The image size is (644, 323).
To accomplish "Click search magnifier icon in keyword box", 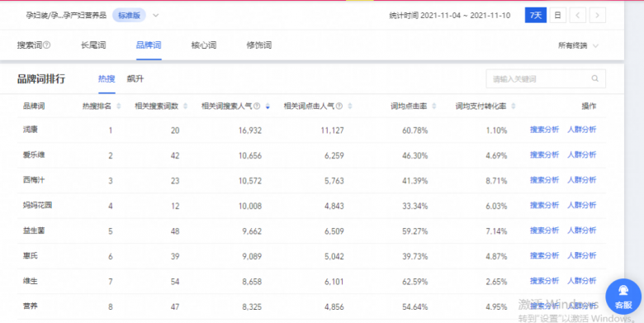I will [594, 78].
